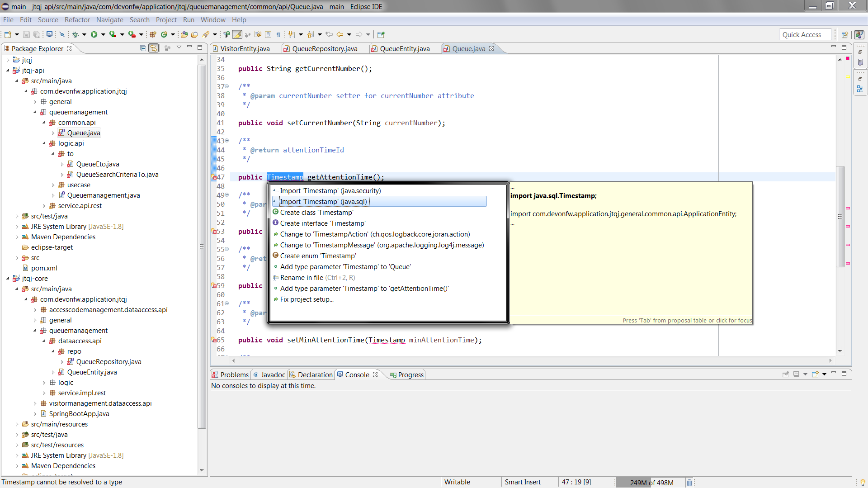Toggle Link with Editor in Package Explorer

154,48
